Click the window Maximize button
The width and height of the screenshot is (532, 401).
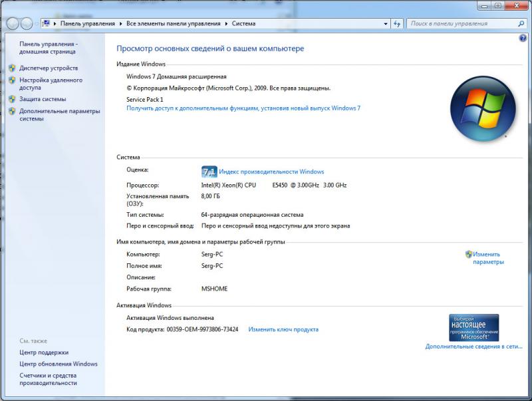click(497, 6)
